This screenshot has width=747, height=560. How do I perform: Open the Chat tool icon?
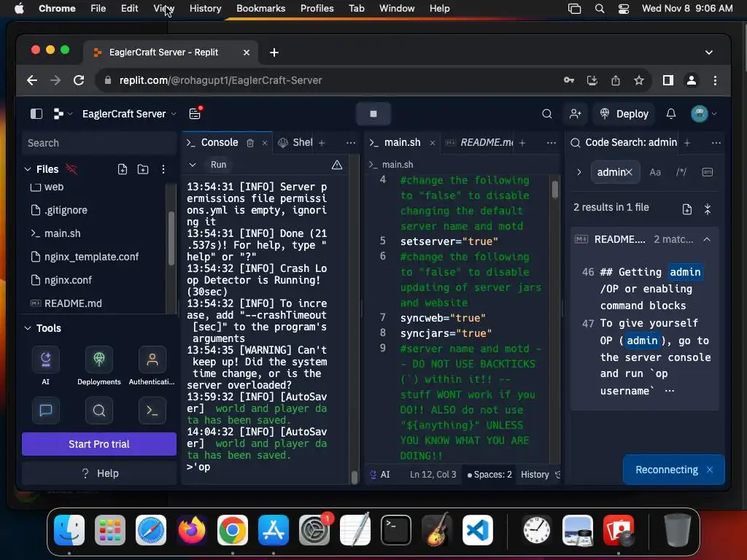(46, 410)
